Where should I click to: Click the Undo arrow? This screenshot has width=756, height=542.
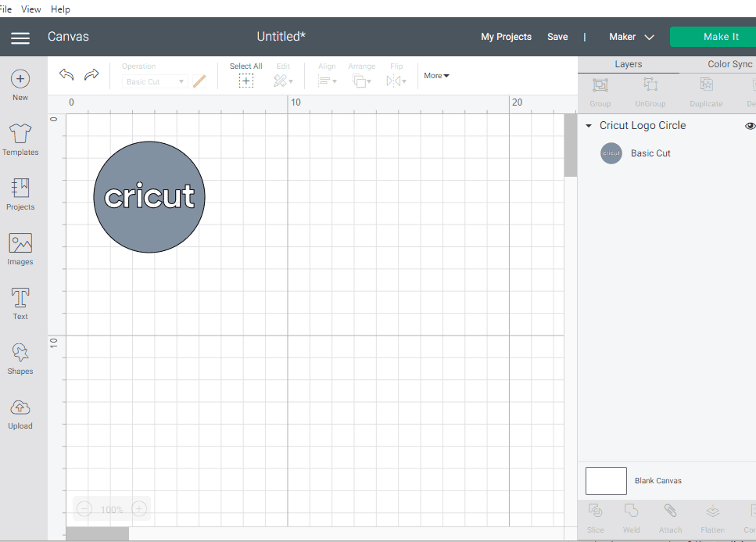pos(66,75)
